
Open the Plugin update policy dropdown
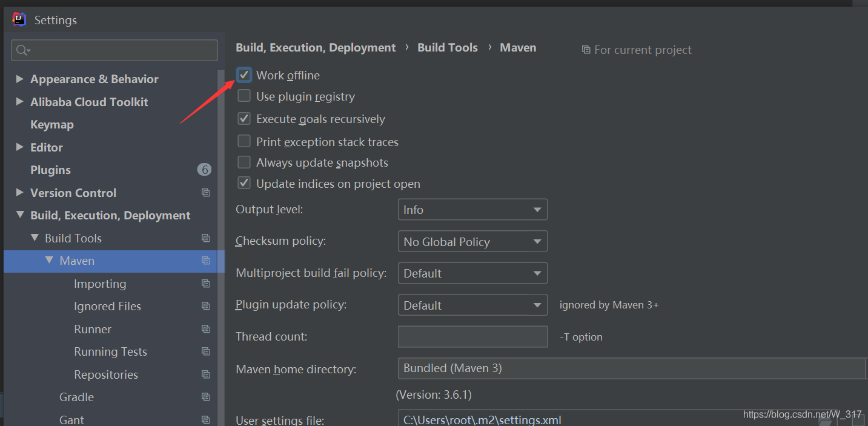coord(472,305)
